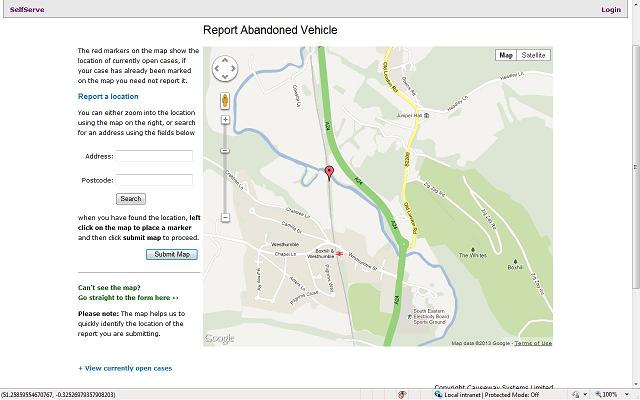
Task: Click the 'Can't see the map?' text
Action: pos(109,287)
